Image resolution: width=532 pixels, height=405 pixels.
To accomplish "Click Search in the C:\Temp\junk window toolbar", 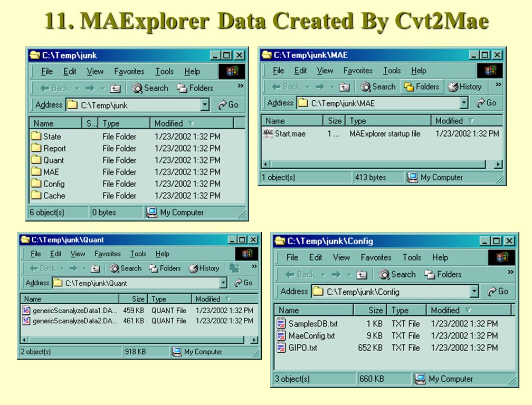I will tap(150, 88).
